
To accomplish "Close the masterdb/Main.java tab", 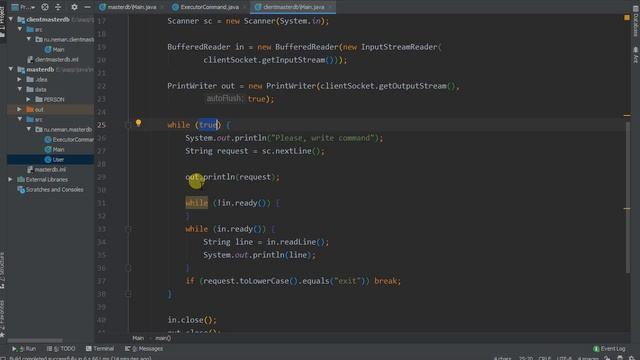I will [161, 7].
